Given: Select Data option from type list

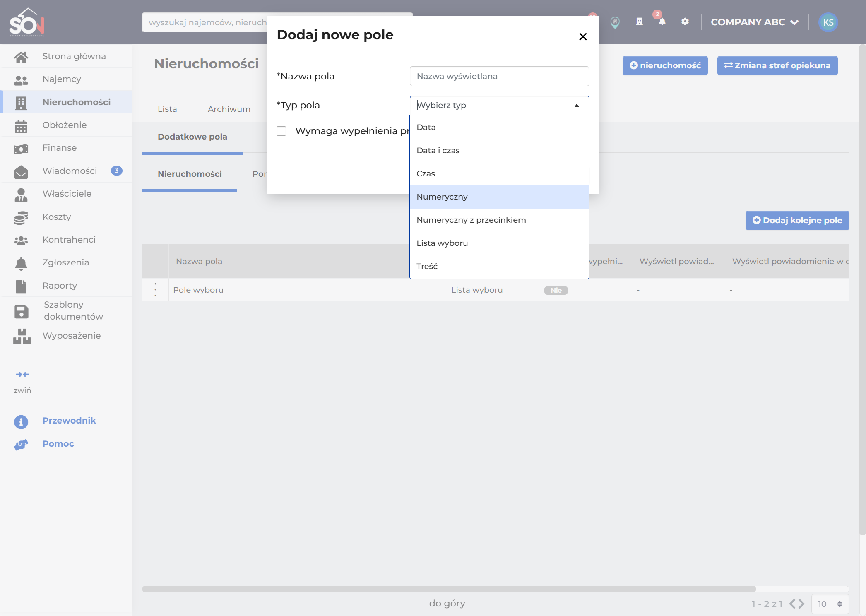Looking at the screenshot, I should (x=499, y=128).
